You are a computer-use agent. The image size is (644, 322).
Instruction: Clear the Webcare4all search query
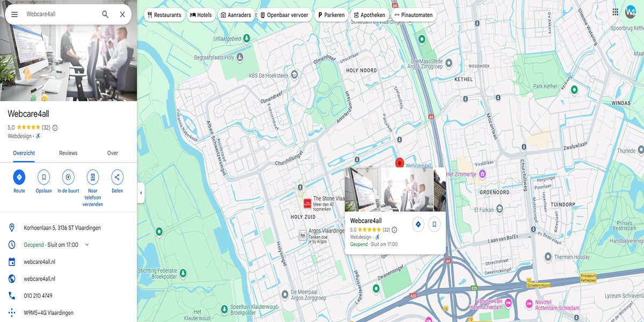122,14
